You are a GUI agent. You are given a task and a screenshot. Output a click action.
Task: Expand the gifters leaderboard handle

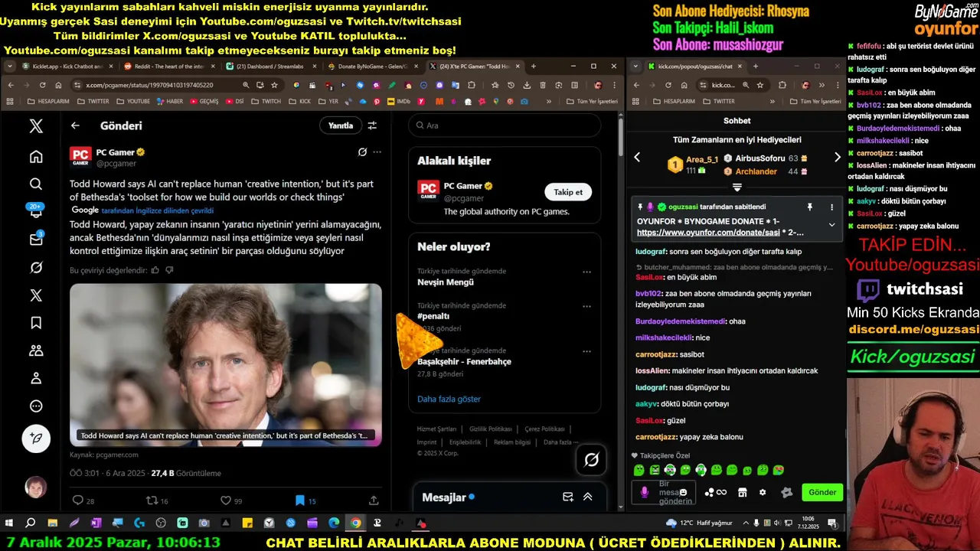tap(737, 187)
